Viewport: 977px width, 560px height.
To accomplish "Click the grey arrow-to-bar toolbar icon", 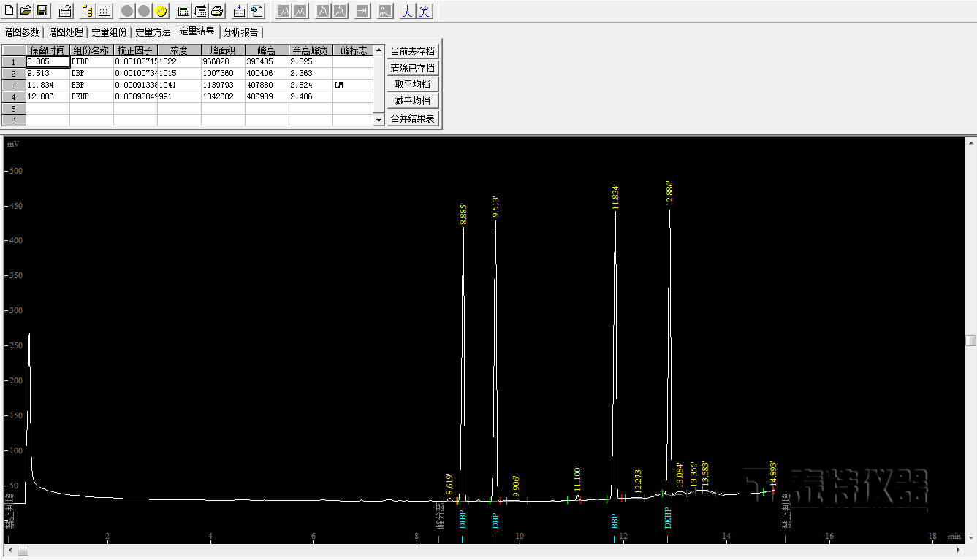I will 362,11.
